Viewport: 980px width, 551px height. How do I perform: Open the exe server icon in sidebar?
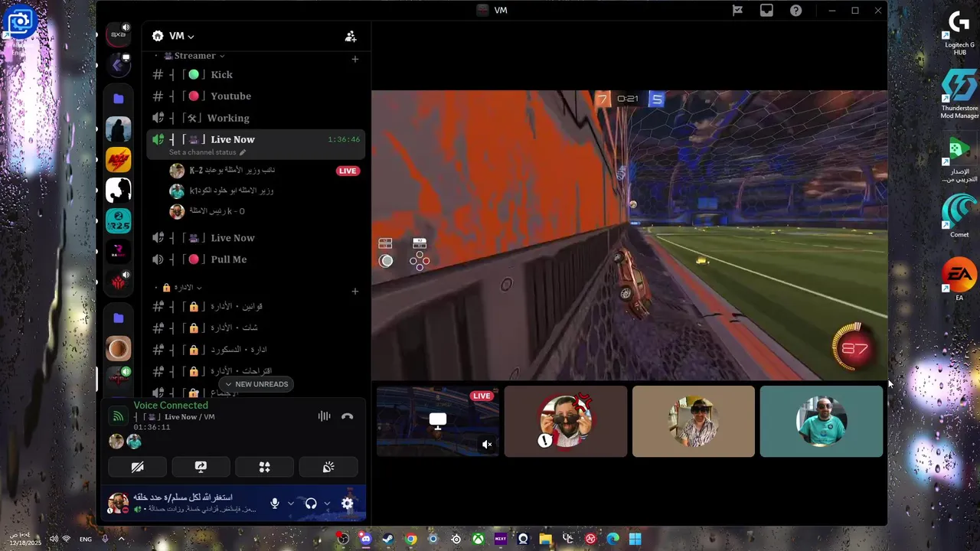pyautogui.click(x=118, y=34)
